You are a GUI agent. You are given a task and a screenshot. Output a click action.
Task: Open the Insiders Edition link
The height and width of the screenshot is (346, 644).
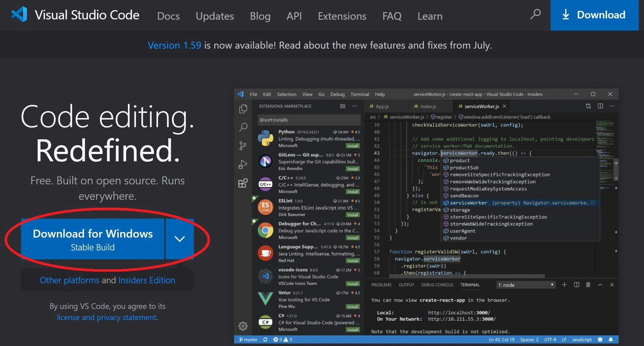click(x=147, y=280)
